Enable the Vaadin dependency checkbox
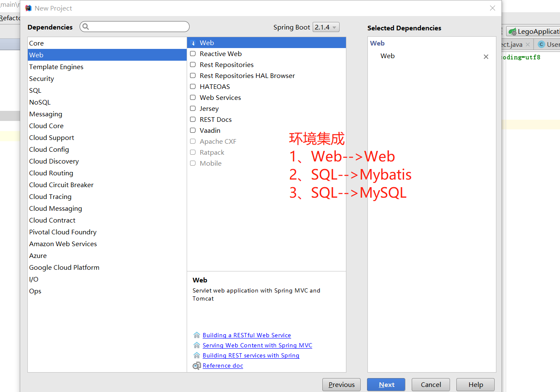This screenshot has width=560, height=392. point(193,130)
